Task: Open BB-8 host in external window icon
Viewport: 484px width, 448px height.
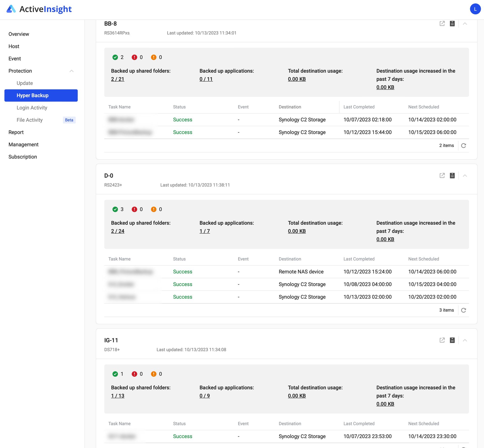Action: pyautogui.click(x=442, y=23)
